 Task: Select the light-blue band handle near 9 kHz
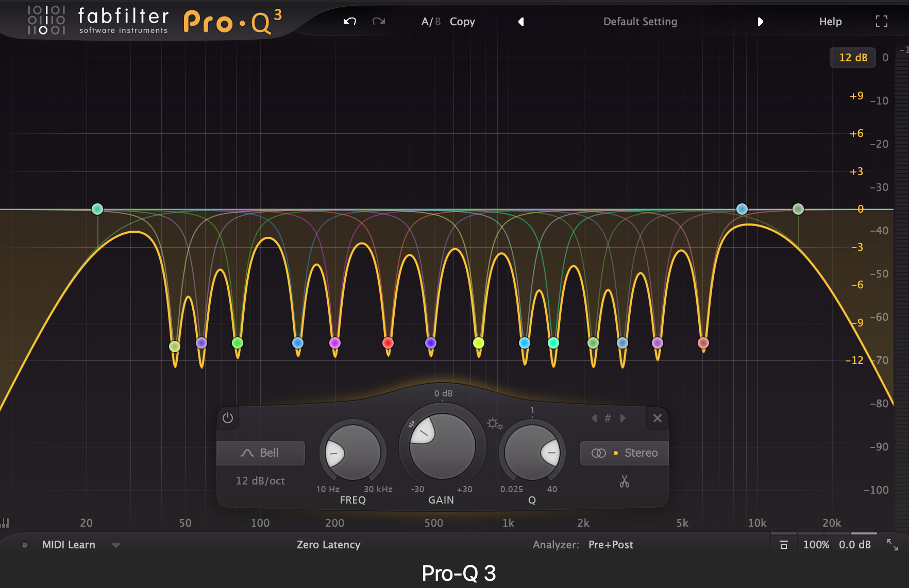pos(742,209)
